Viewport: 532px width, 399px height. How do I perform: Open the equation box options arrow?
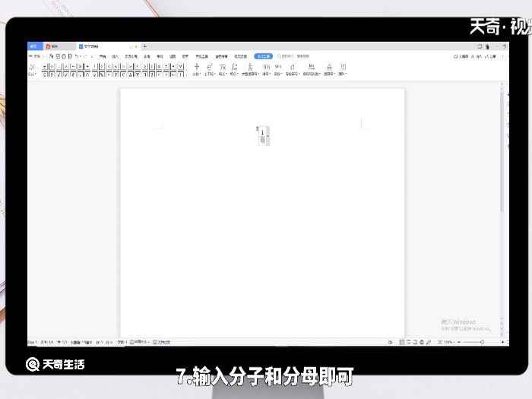[x=268, y=136]
